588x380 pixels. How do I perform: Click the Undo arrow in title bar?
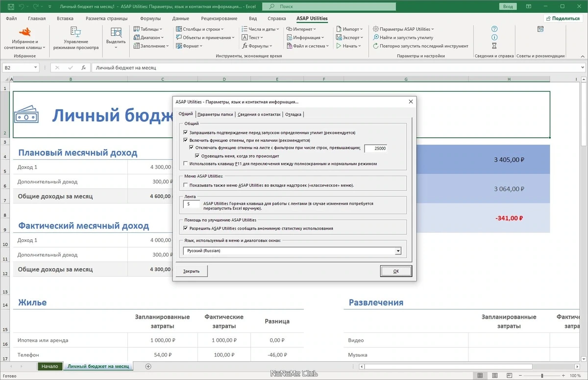click(x=22, y=6)
